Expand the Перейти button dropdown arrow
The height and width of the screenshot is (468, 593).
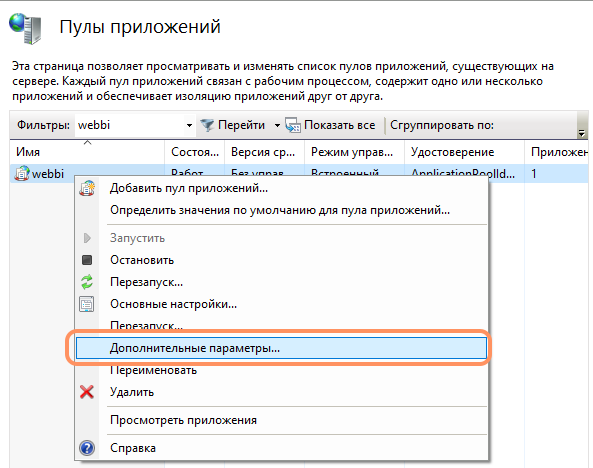coord(277,126)
